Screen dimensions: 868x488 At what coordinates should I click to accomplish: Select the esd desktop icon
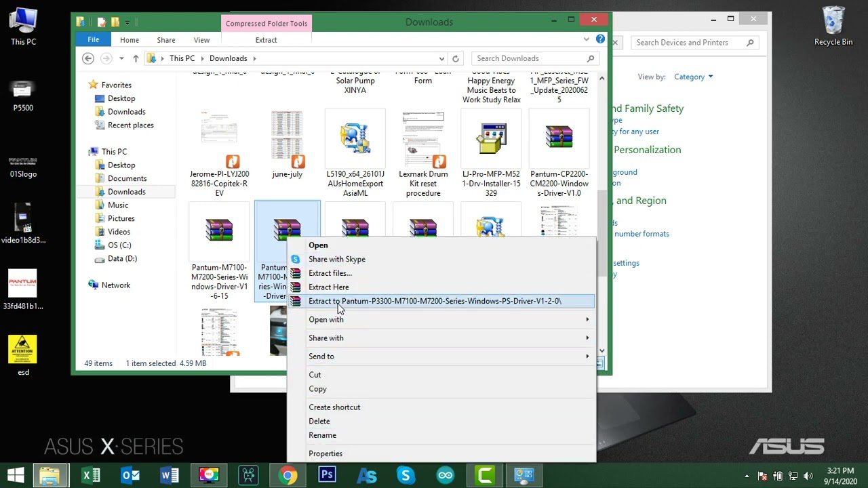23,356
